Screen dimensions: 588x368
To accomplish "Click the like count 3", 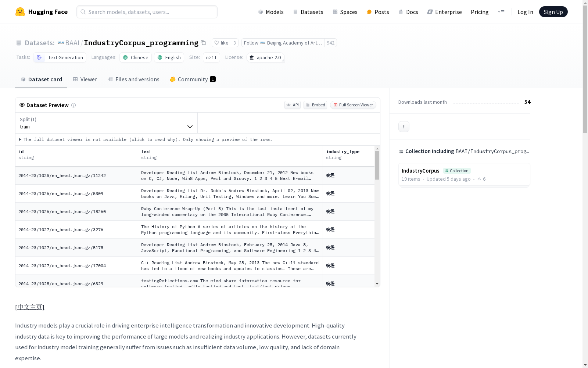I will [x=234, y=43].
